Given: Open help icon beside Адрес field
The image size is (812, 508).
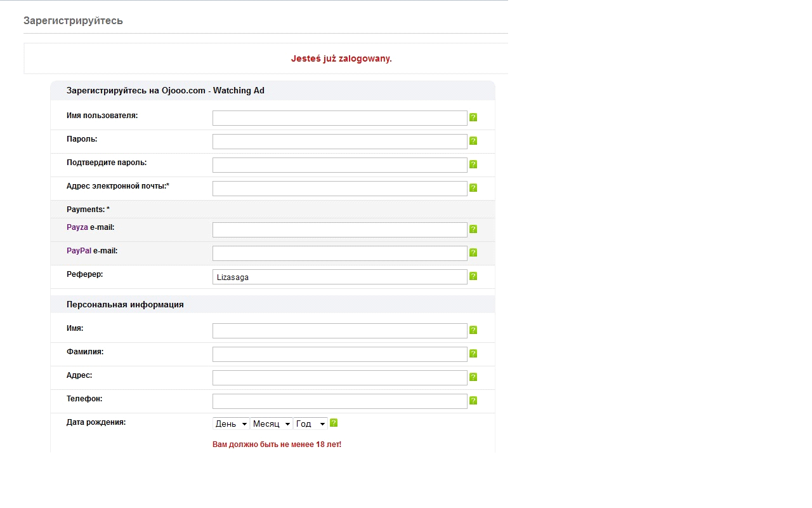Looking at the screenshot, I should pos(473,377).
